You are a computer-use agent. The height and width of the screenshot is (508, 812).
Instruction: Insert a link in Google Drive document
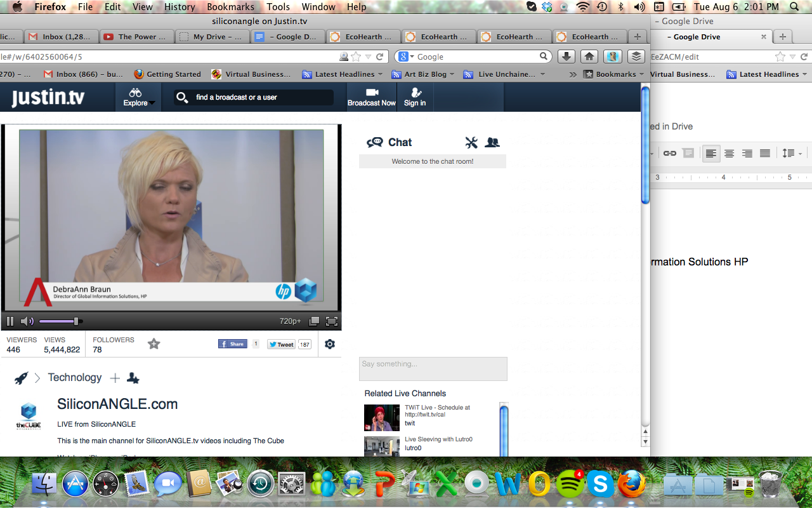[x=670, y=153]
